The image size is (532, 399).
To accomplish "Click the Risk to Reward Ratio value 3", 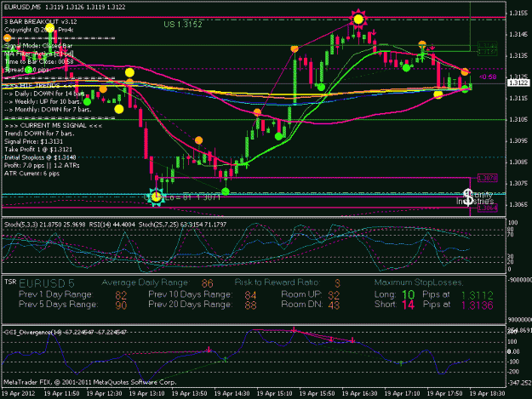I will point(337,283).
